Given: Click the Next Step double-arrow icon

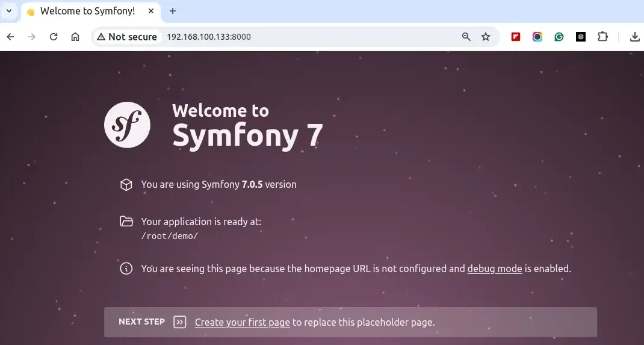Looking at the screenshot, I should coord(180,322).
